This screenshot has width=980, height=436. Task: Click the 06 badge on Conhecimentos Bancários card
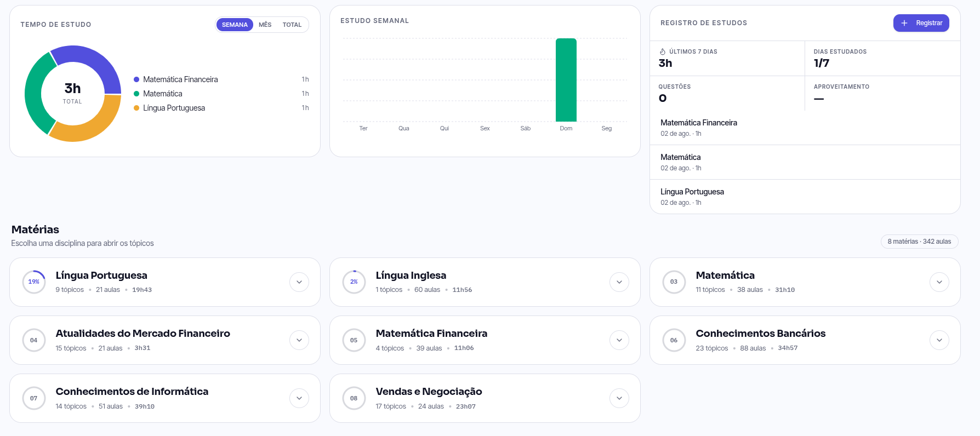(x=674, y=340)
